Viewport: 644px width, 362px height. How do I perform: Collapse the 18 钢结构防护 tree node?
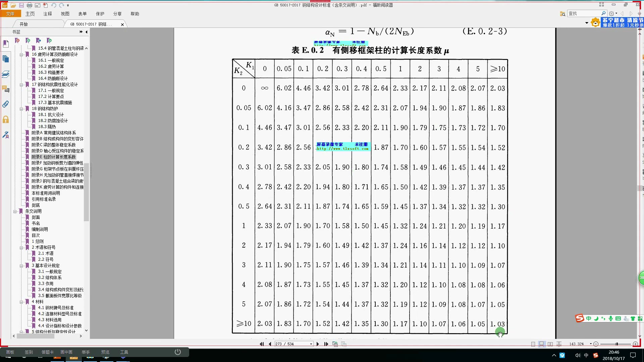tap(21, 109)
